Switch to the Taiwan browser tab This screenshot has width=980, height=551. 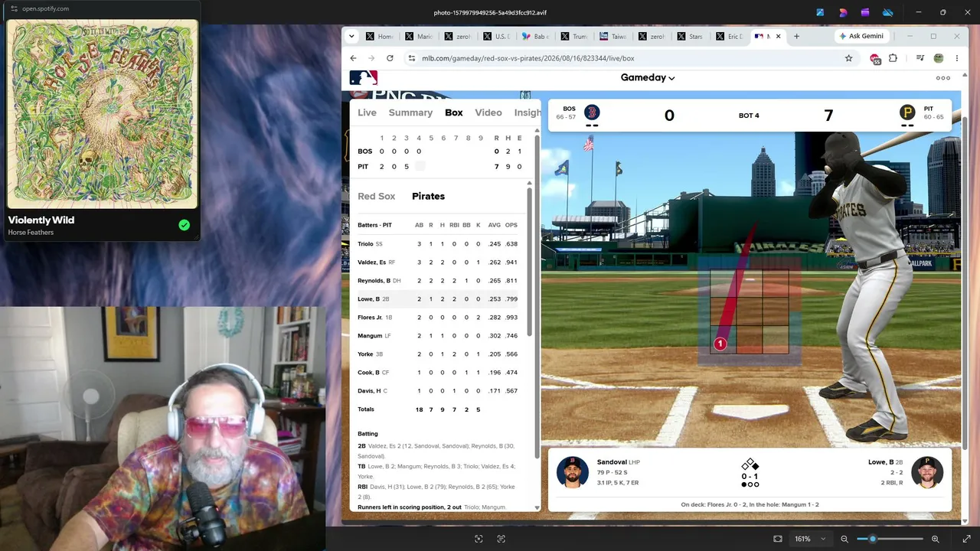613,36
